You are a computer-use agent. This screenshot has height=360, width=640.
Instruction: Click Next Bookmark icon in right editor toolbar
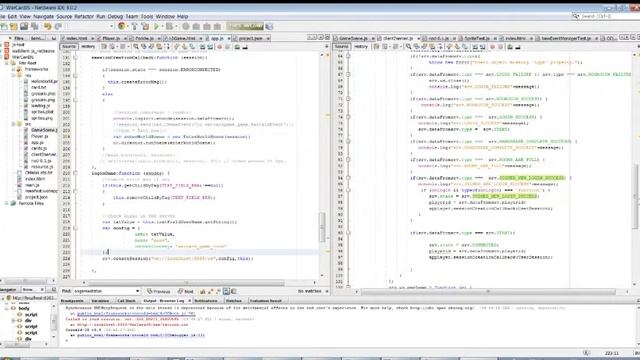[456, 47]
